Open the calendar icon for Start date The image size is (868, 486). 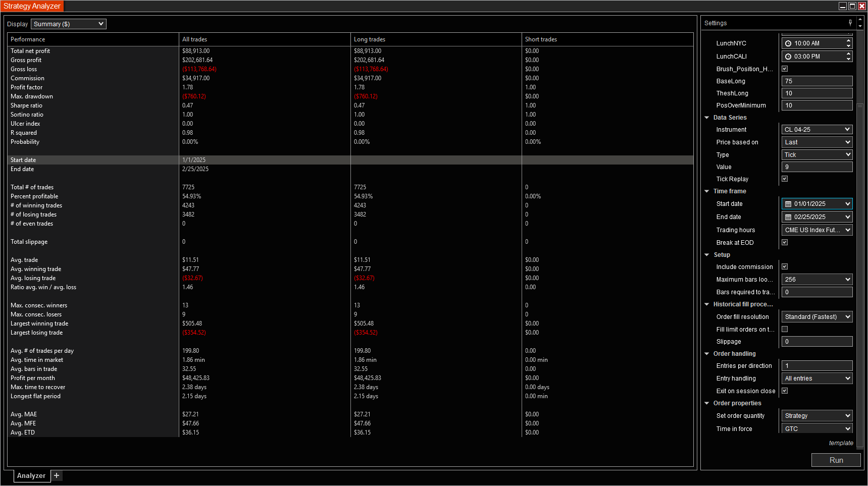click(788, 204)
